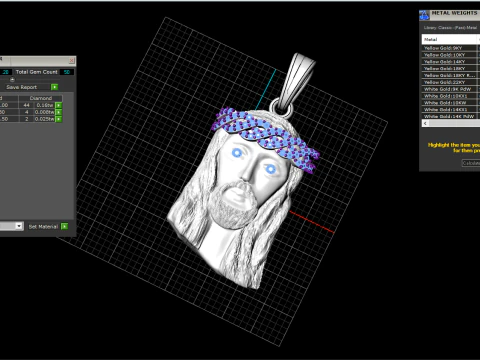Click the 0.16tw carat weight cell

point(45,105)
